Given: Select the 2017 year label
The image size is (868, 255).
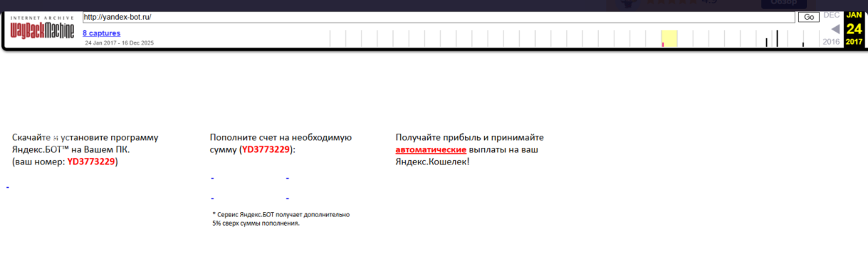Looking at the screenshot, I should click(x=854, y=42).
